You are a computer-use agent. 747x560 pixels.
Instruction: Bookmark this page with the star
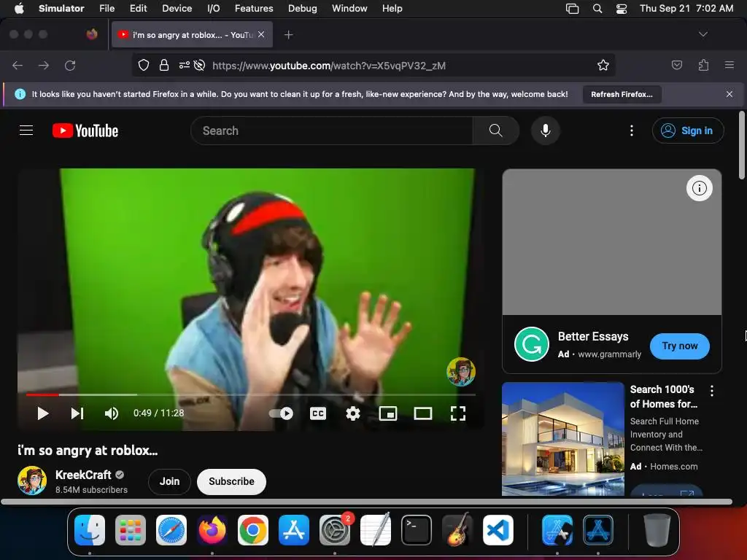click(603, 65)
